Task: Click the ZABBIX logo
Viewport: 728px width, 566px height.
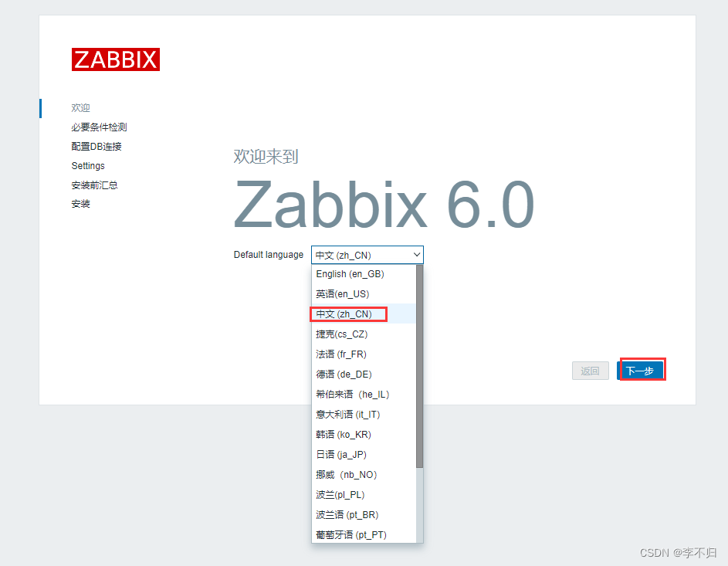Action: click(x=116, y=59)
